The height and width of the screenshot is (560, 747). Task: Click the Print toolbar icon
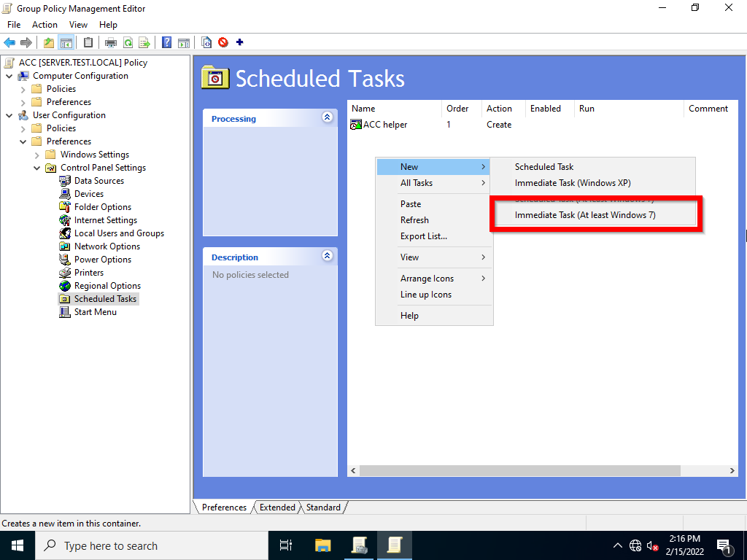111,42
